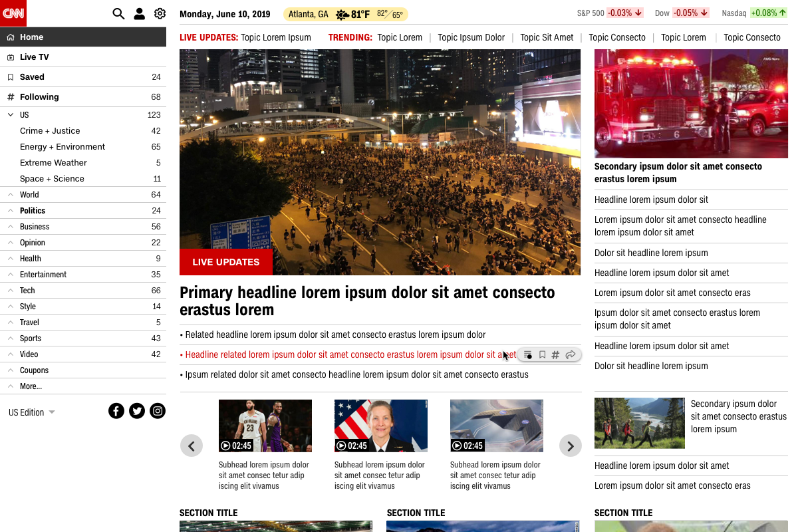The width and height of the screenshot is (798, 532).
Task: Expand the Business section chevron
Action: click(11, 227)
